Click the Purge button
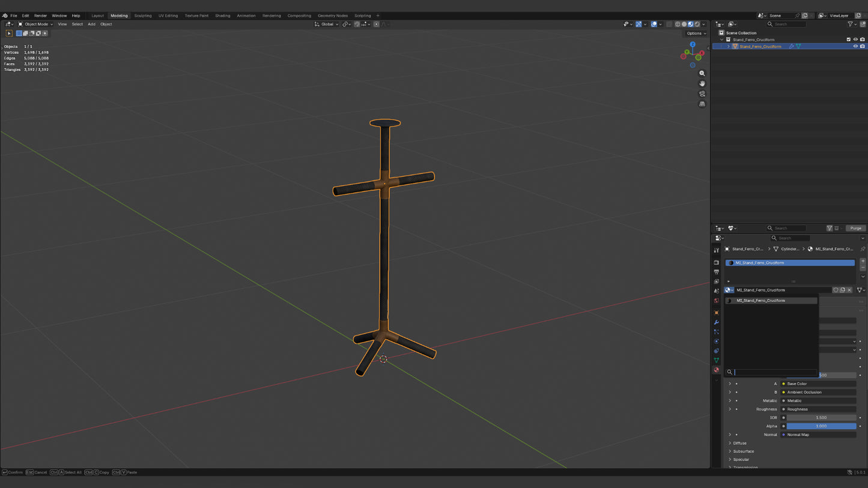The width and height of the screenshot is (868, 488). coord(855,228)
